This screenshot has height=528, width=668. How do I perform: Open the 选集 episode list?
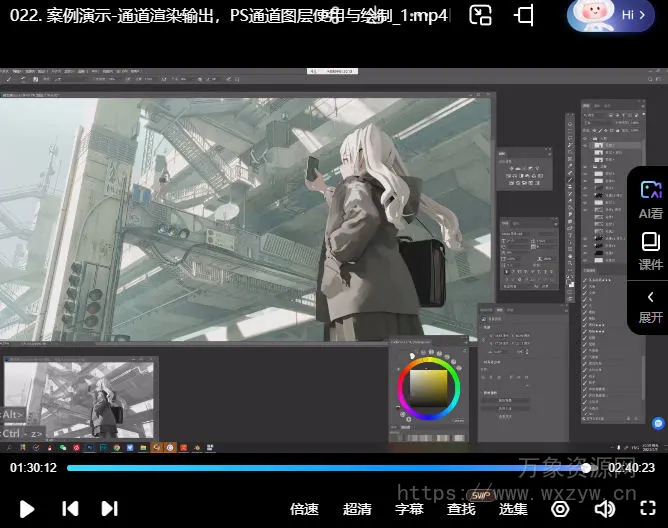(513, 509)
